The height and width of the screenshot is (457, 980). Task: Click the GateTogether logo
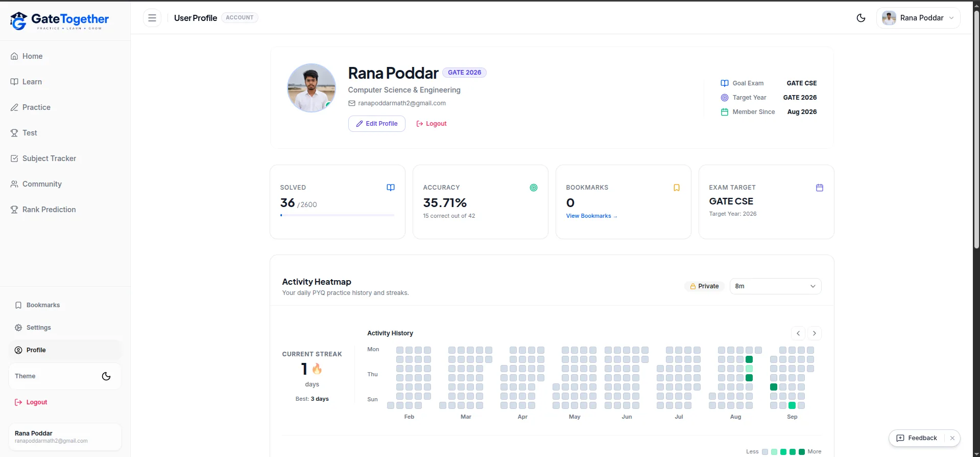point(59,20)
